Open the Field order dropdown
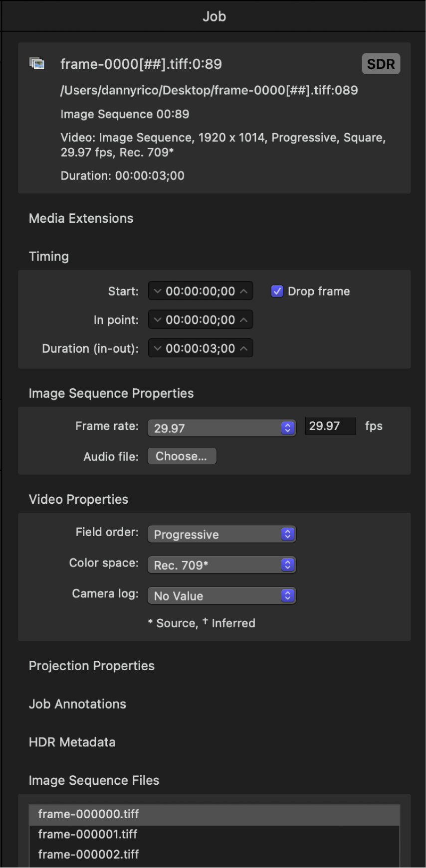The image size is (426, 868). coord(221,534)
